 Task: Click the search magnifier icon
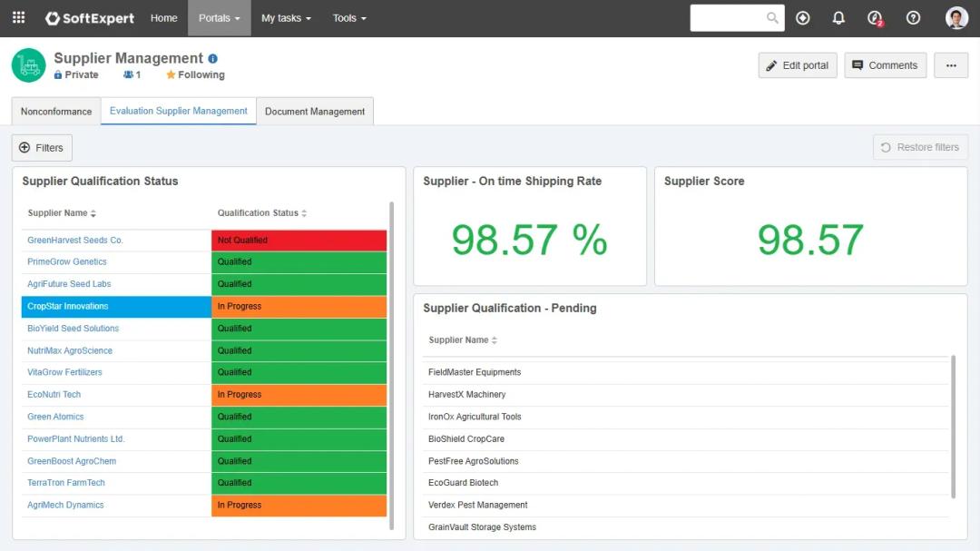point(772,18)
